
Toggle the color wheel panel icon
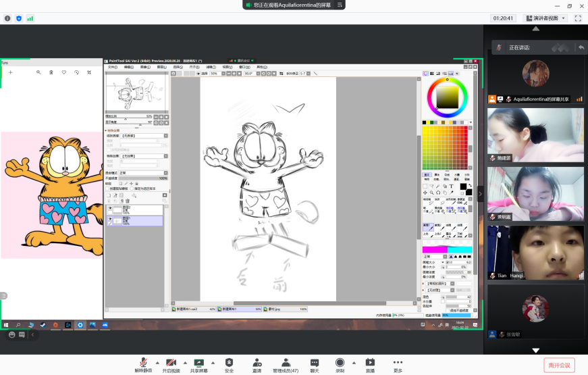425,74
